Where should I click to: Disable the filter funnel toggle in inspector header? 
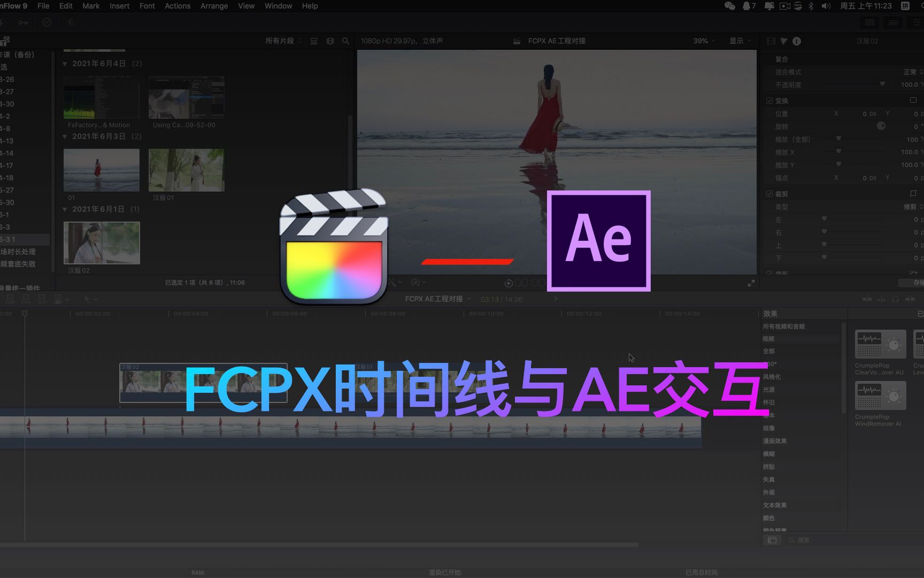click(x=783, y=41)
